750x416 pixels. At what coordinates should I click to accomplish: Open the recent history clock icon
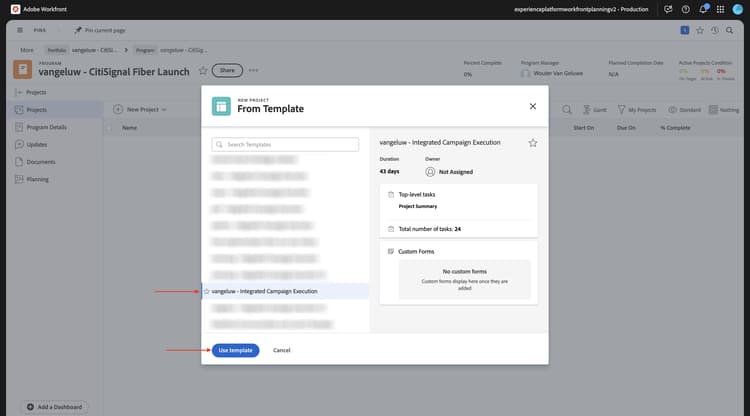tap(715, 30)
